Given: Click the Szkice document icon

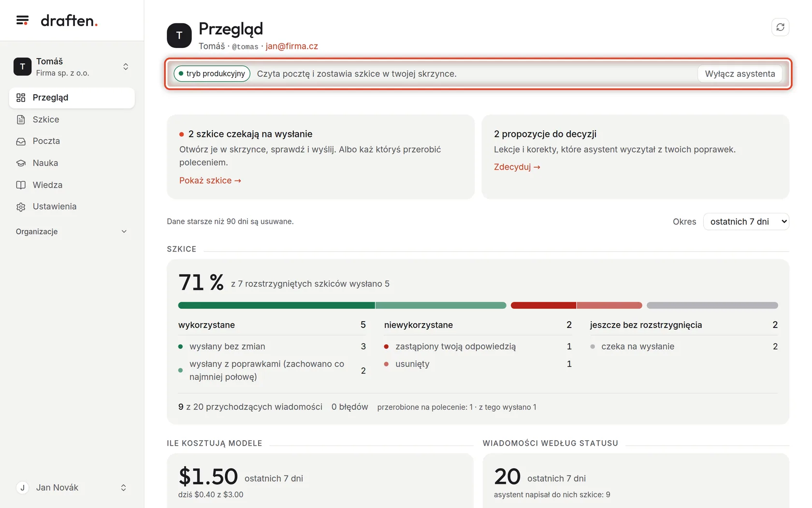Looking at the screenshot, I should pos(21,120).
